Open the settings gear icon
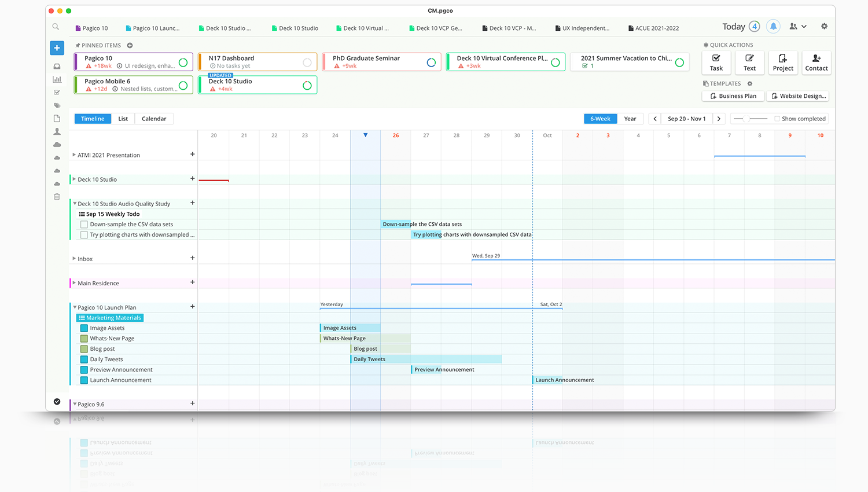 824,26
